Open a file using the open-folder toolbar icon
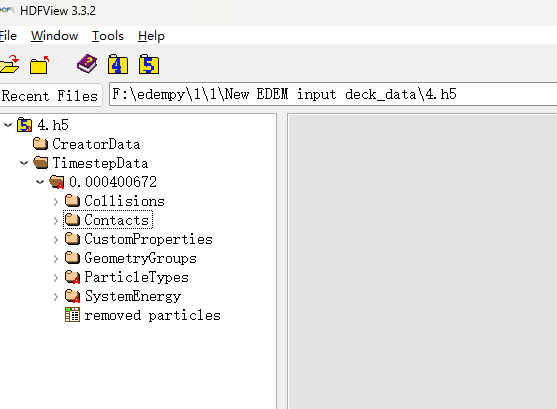 pos(9,64)
